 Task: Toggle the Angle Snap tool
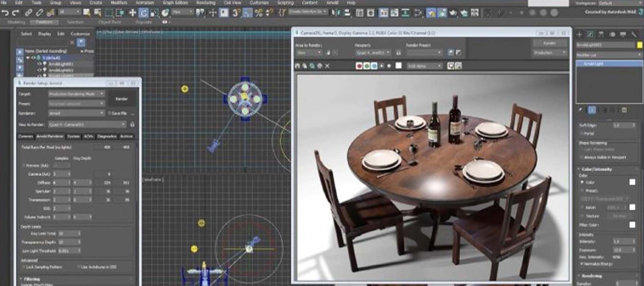pyautogui.click(x=248, y=13)
